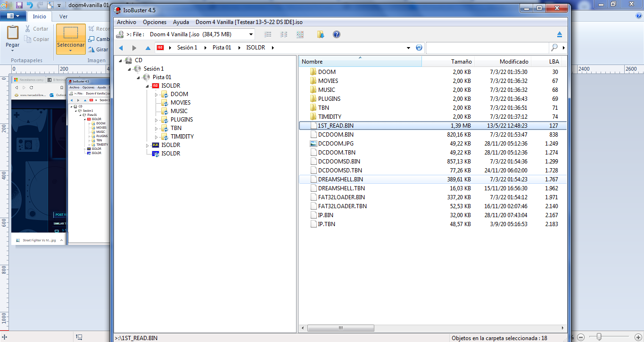This screenshot has width=644, height=342.
Task: Select the IP.BIN file
Action: (326, 215)
